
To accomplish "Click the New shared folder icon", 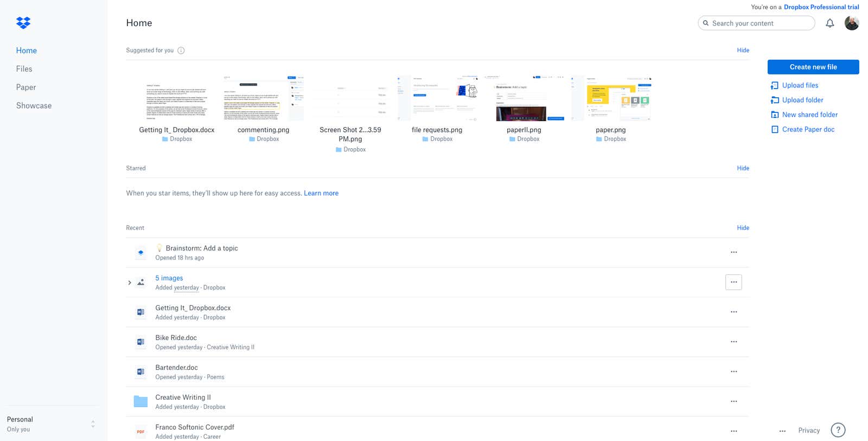I will (775, 115).
